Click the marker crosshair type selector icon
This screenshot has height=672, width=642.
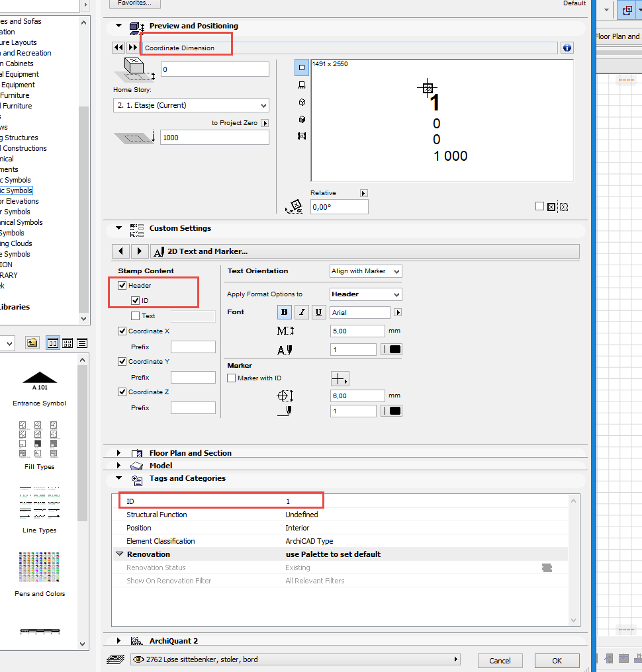pyautogui.click(x=340, y=378)
